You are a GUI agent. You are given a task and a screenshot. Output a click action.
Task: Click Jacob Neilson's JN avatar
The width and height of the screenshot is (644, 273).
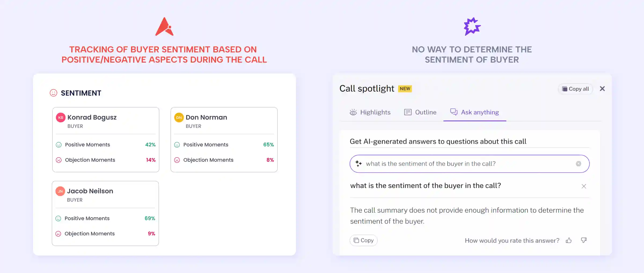60,191
